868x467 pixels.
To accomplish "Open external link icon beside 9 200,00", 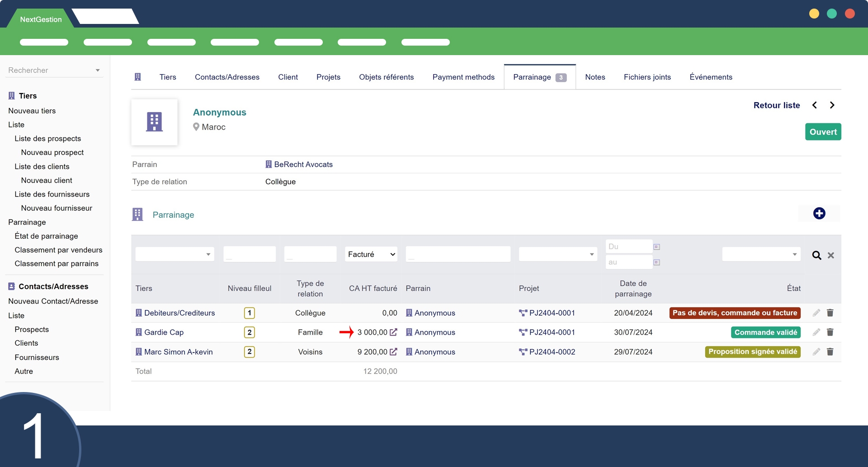I will coord(393,352).
